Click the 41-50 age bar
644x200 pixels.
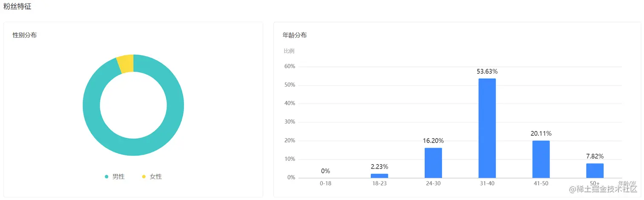(541, 159)
